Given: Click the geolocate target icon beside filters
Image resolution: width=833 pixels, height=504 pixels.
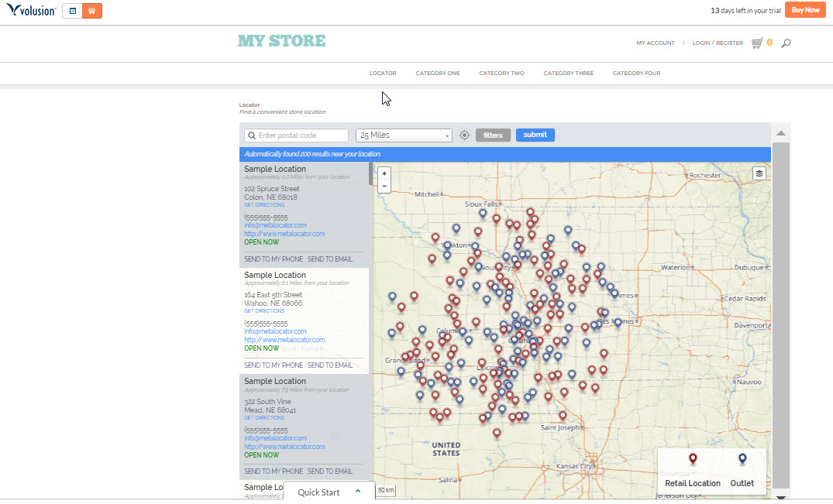Looking at the screenshot, I should 464,135.
